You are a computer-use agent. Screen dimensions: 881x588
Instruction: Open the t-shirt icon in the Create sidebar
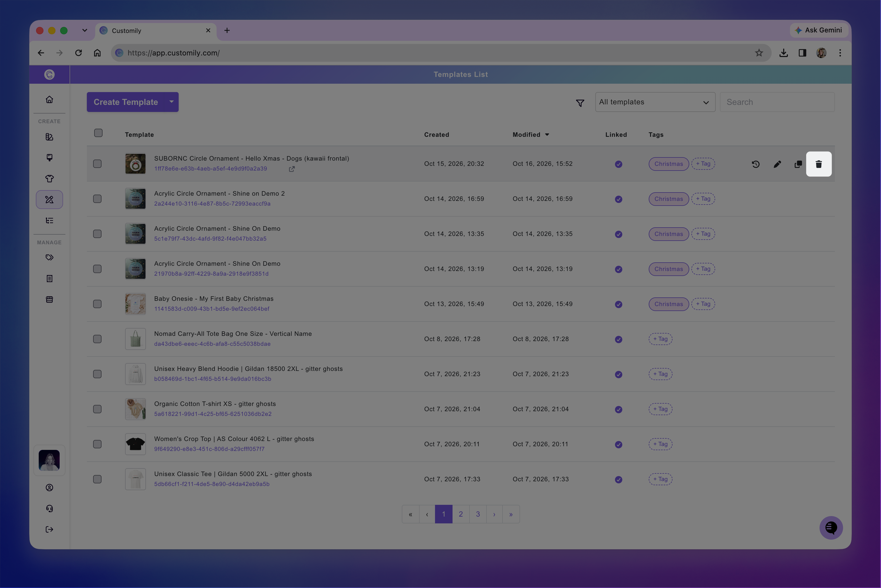tap(49, 178)
